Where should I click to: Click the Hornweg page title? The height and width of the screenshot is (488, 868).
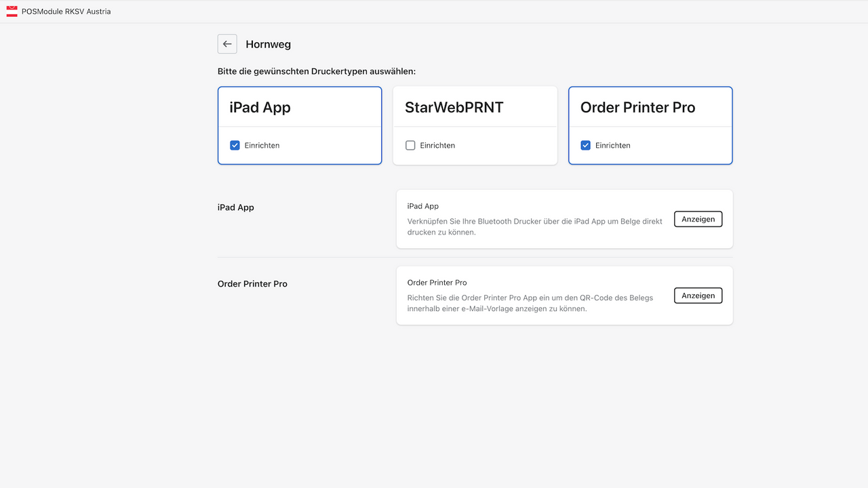(268, 44)
